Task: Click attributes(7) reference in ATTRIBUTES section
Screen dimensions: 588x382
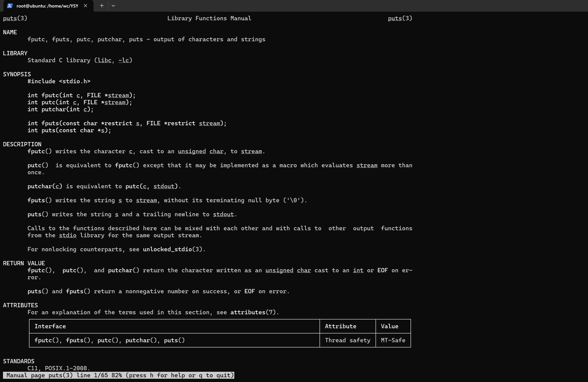Action: tap(253, 312)
